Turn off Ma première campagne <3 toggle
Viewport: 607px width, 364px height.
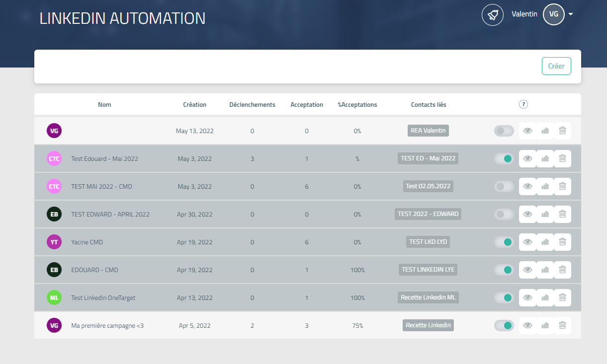(x=504, y=325)
